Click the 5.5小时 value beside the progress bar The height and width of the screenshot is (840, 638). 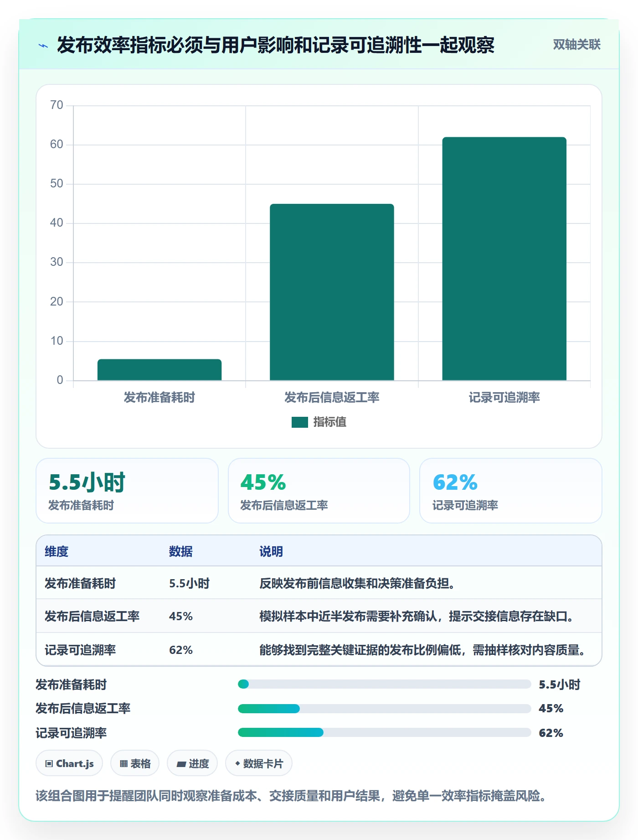point(560,685)
